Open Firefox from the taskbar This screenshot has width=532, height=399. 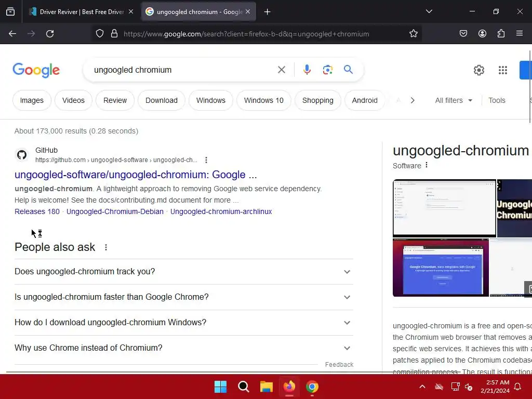coord(289,387)
